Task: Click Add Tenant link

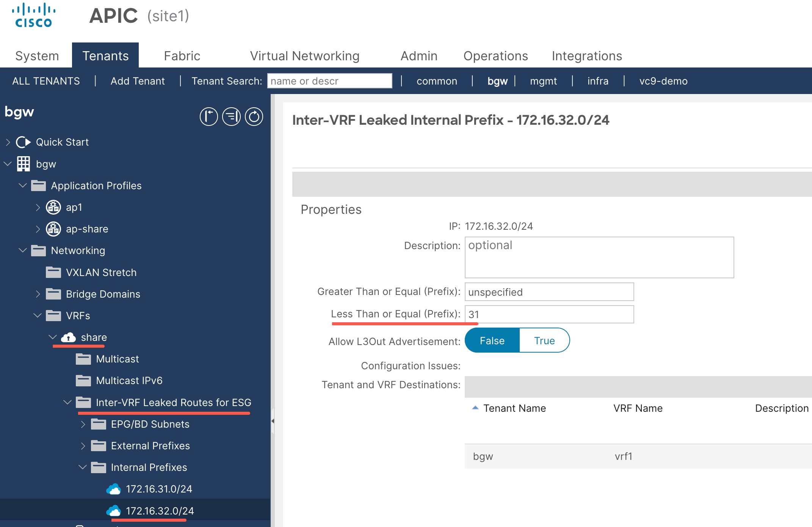Action: [138, 81]
